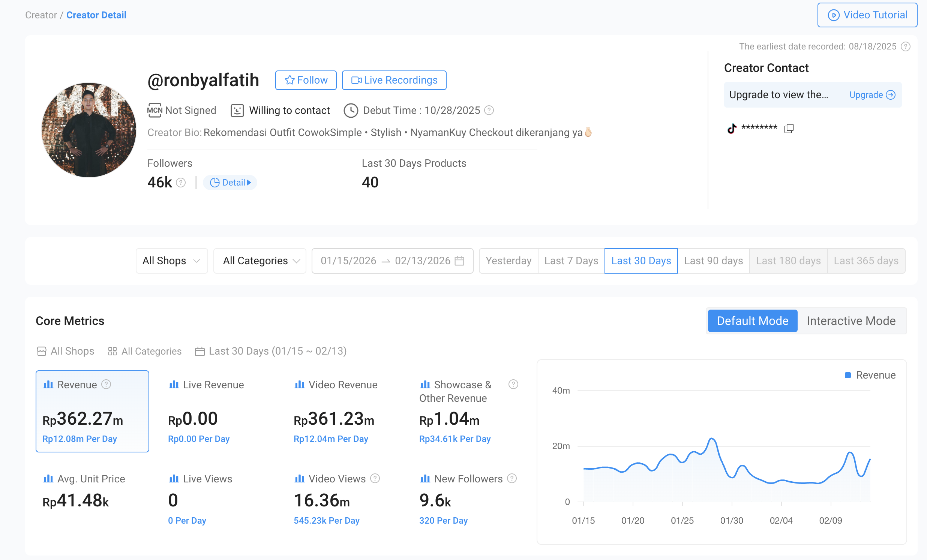Open the calendar icon in the date range picker
The image size is (927, 560).
[x=460, y=260]
